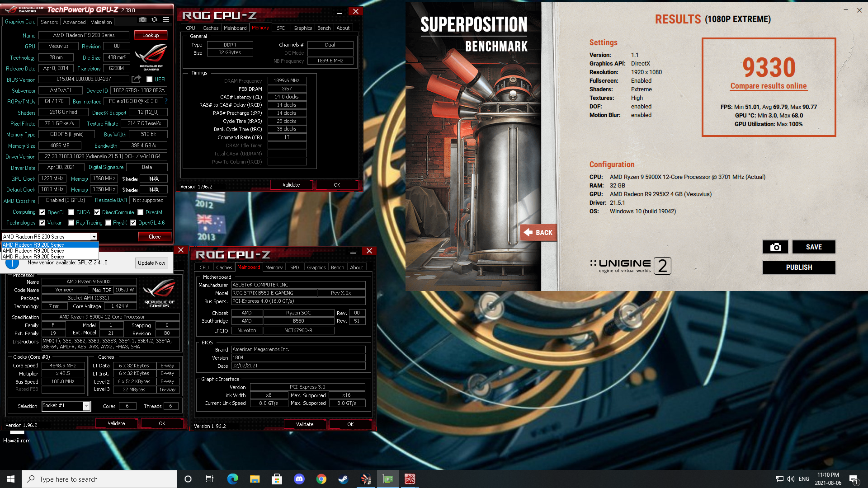Open About tab in the top CPU-Z window
This screenshot has height=488, width=868.
click(343, 28)
